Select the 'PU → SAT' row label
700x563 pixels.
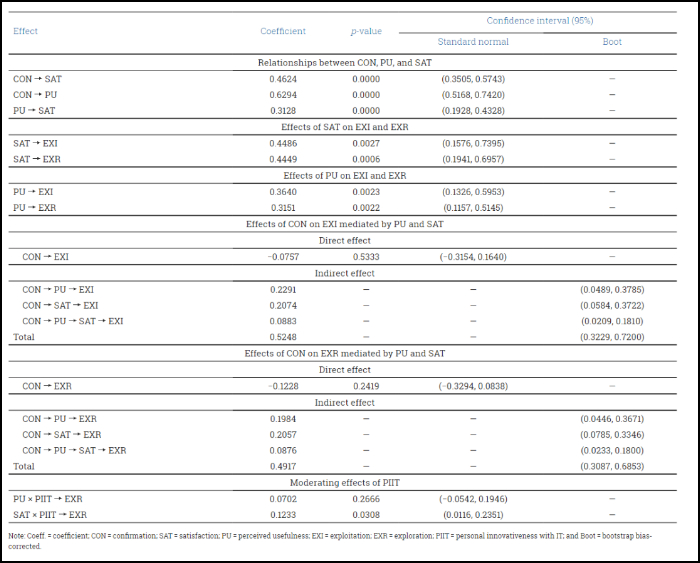tap(34, 111)
